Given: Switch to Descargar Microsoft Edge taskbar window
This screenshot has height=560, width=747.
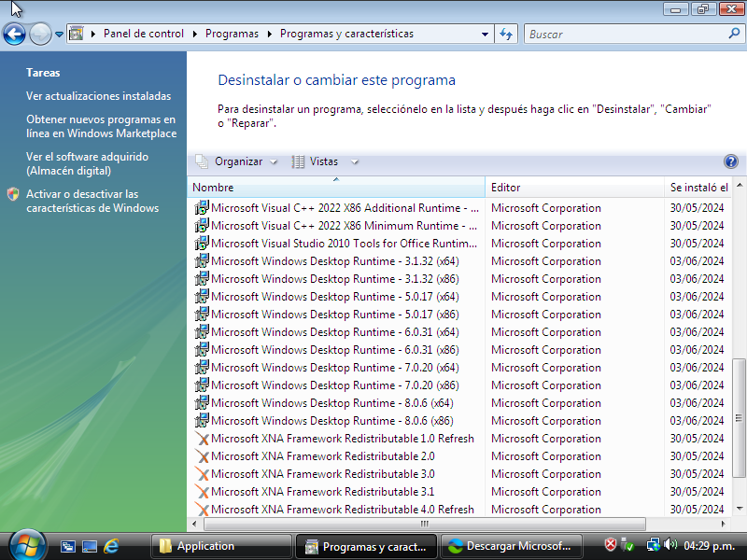Looking at the screenshot, I should click(x=511, y=546).
